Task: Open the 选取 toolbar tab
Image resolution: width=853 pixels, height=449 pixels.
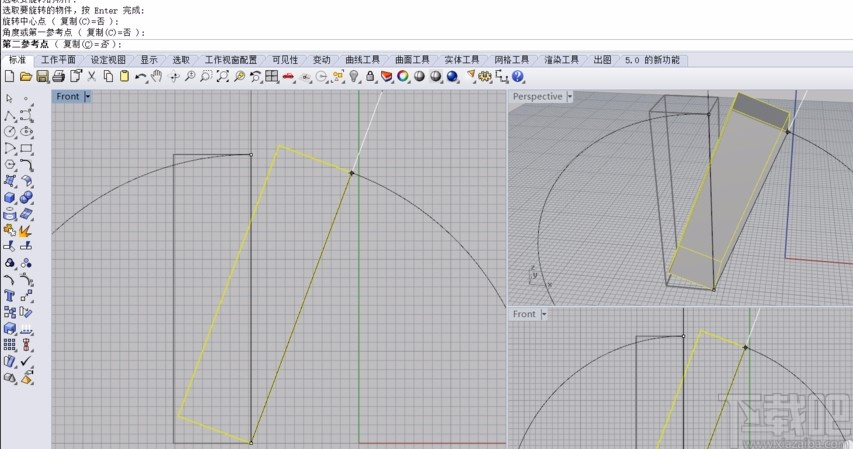Action: [x=181, y=60]
